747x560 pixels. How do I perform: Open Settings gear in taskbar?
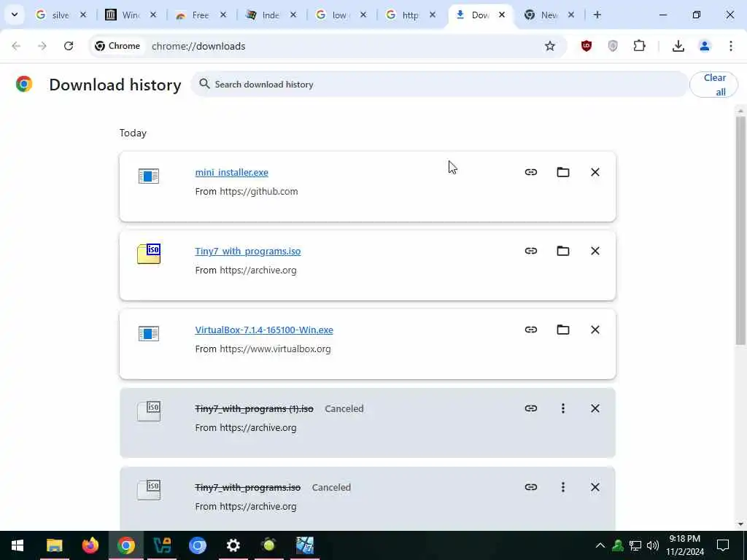(233, 545)
